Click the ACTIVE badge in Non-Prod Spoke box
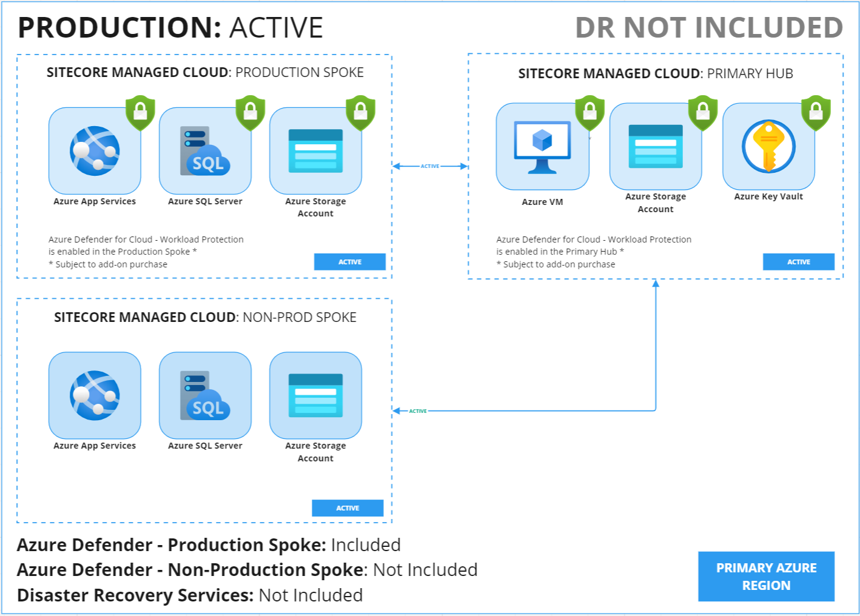This screenshot has height=616, width=860. tap(348, 508)
